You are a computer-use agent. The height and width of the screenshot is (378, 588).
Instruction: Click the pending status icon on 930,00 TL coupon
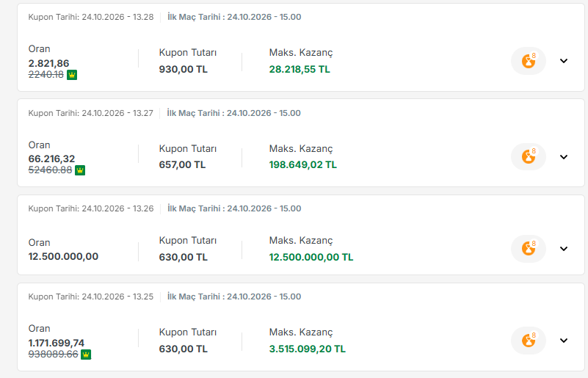529,61
